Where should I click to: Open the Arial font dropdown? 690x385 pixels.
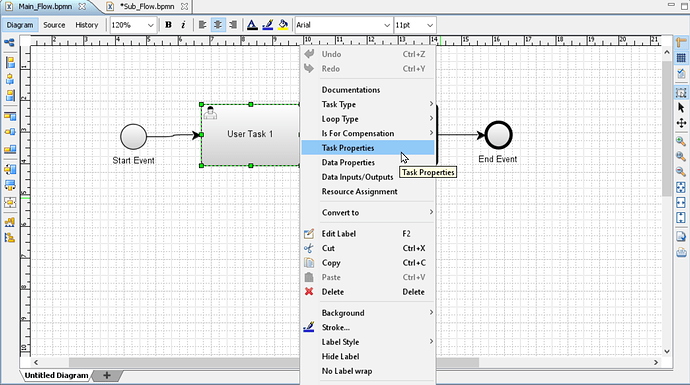pos(343,25)
